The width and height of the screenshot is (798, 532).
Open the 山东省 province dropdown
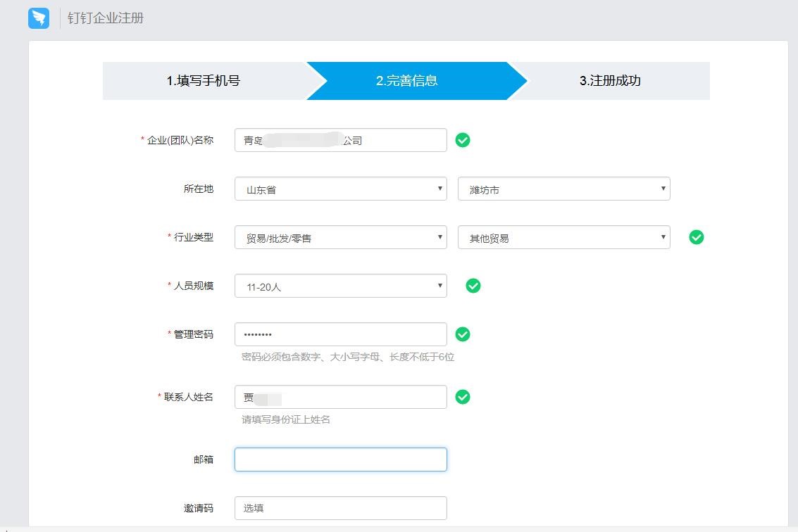[340, 189]
